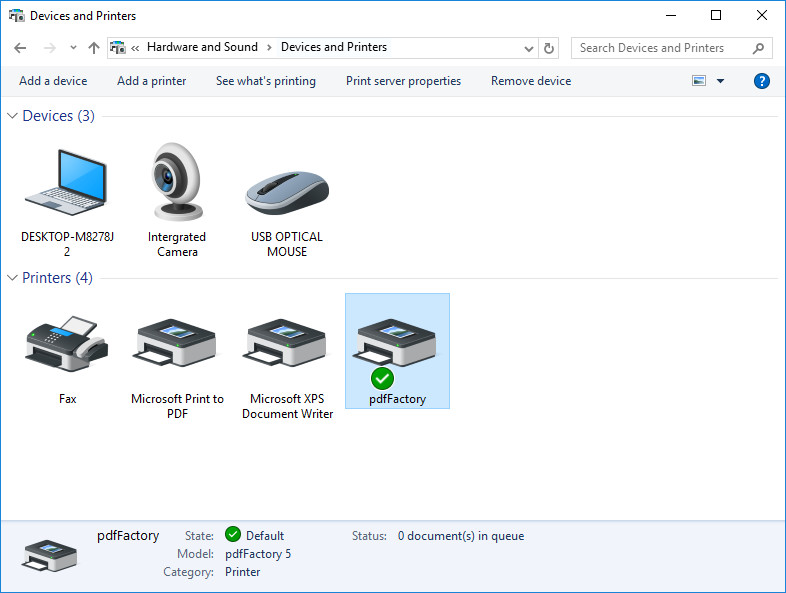Click the change view icon

(x=699, y=81)
